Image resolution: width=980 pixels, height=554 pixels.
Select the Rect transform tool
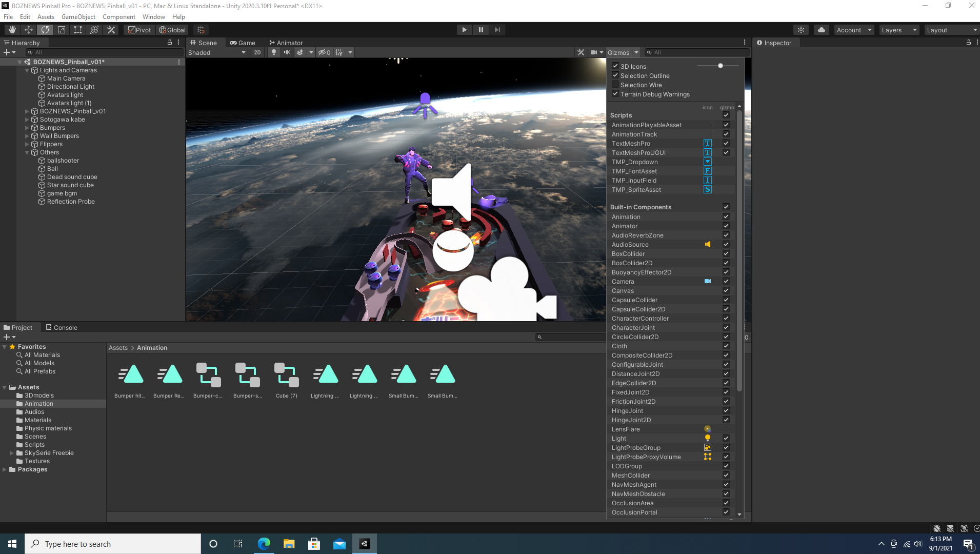[78, 30]
